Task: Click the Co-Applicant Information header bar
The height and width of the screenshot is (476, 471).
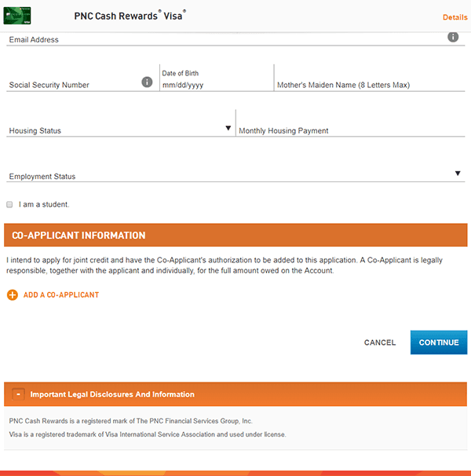Action: pos(235,236)
